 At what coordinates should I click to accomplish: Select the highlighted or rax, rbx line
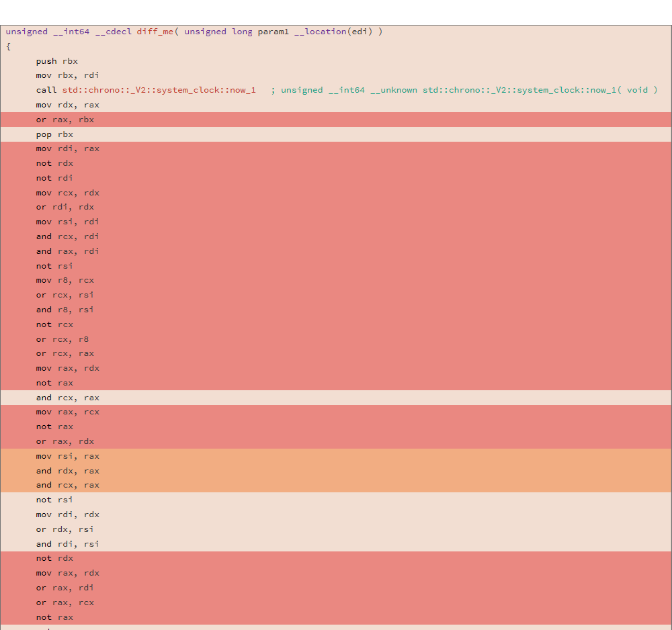[x=64, y=119]
